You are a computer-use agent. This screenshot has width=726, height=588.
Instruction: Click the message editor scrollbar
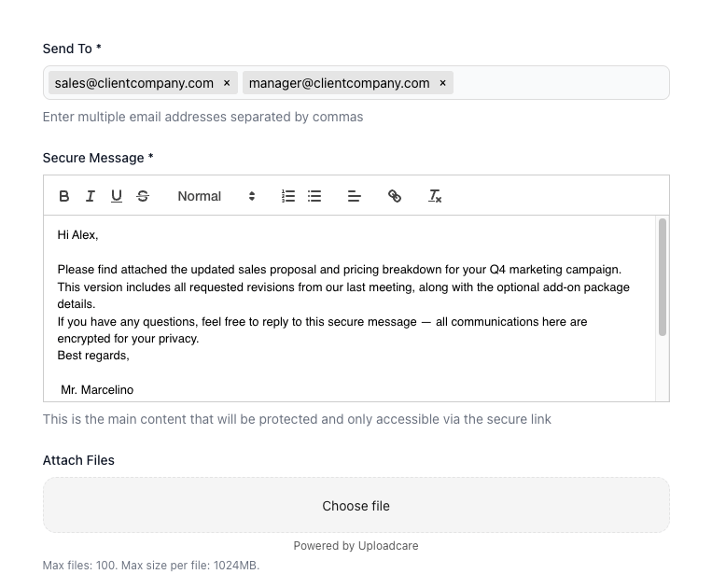[x=663, y=277]
